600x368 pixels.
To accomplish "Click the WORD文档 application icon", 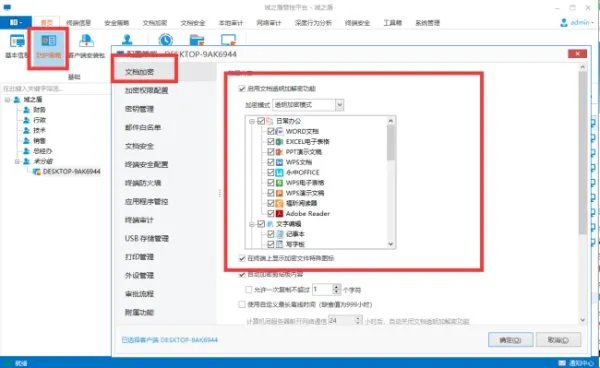I will pos(280,131).
